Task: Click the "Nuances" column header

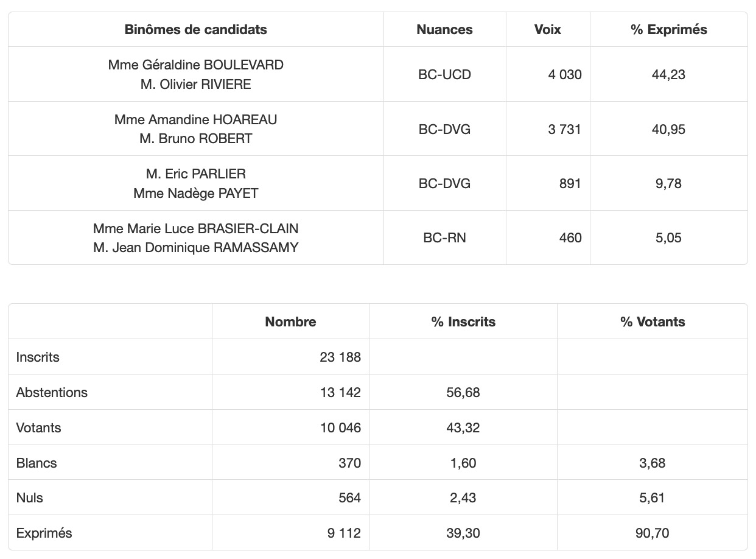Action: pyautogui.click(x=444, y=29)
